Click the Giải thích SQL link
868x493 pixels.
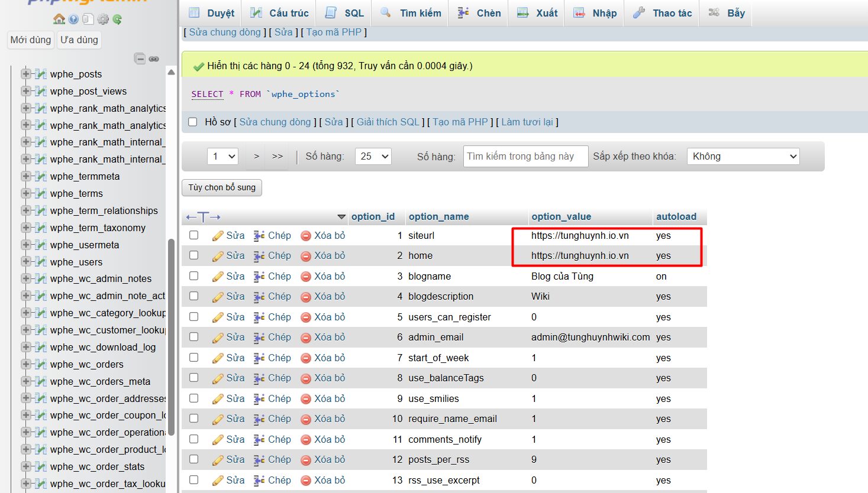[388, 122]
